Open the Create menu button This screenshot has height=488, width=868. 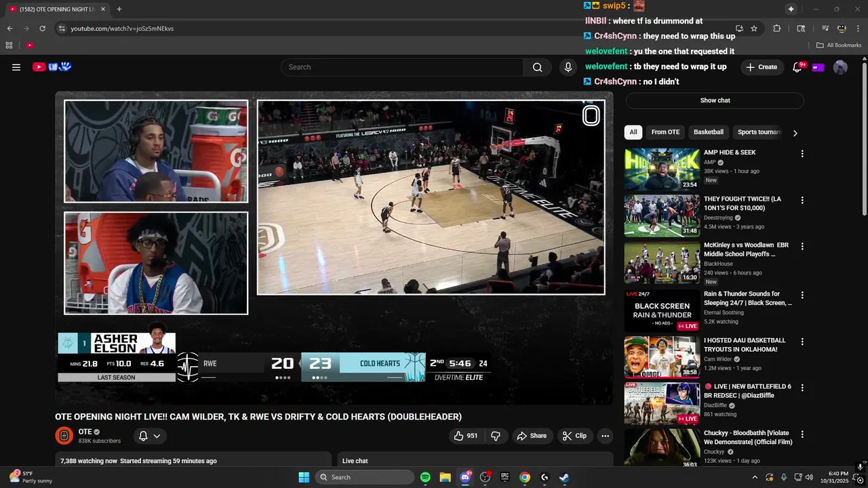762,67
